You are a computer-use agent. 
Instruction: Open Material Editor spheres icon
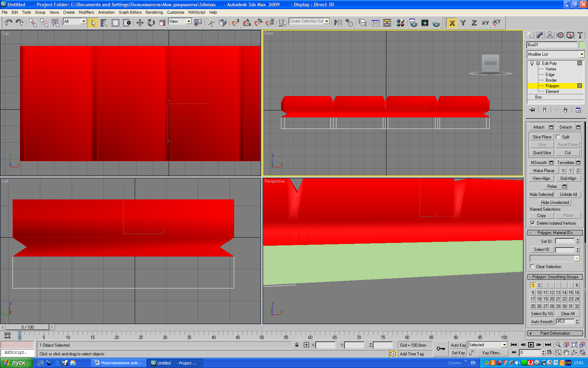click(400, 23)
